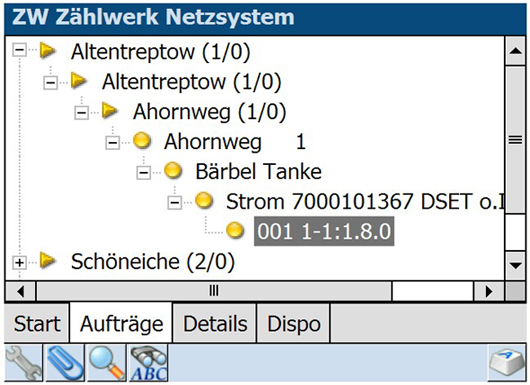The image size is (530, 385).
Task: Click the paperclip attachment icon
Action: coord(65,363)
